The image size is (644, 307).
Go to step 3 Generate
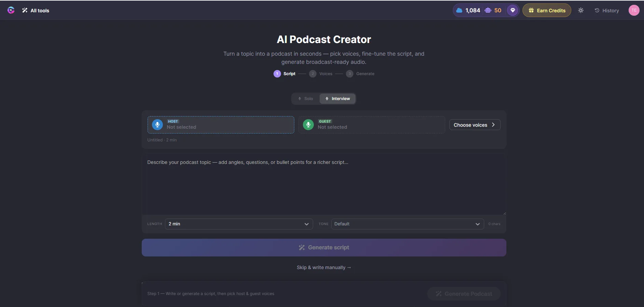click(x=360, y=74)
